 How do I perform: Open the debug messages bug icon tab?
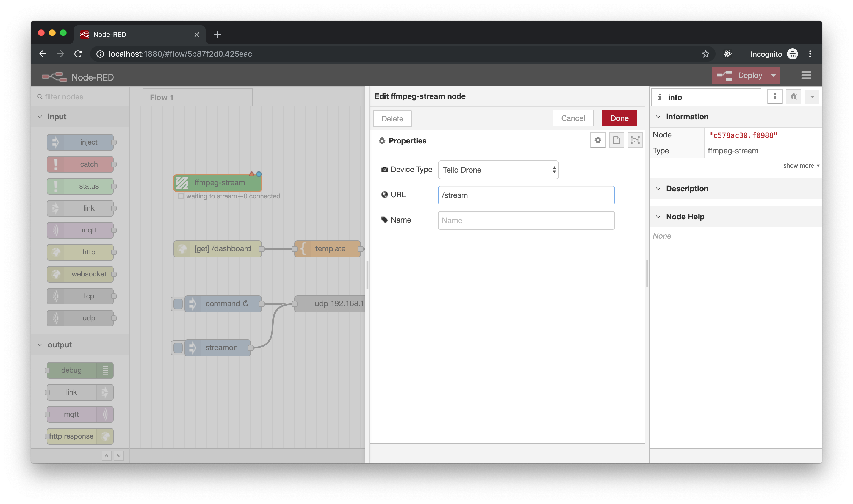click(x=793, y=97)
